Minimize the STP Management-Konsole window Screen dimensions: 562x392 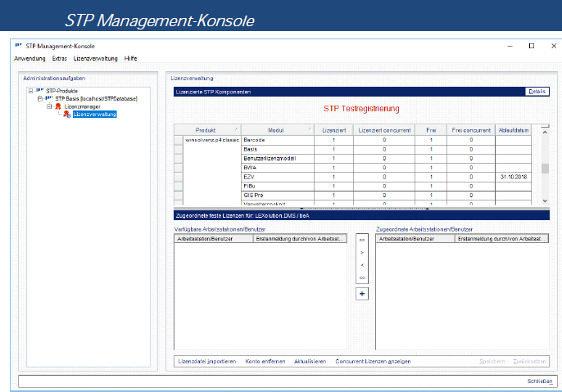pos(510,46)
